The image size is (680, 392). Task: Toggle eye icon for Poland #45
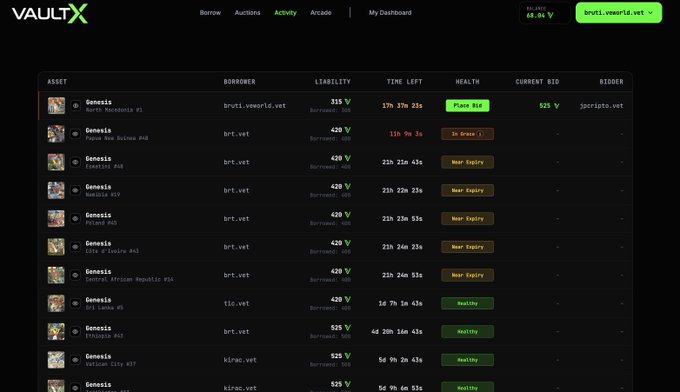75,219
